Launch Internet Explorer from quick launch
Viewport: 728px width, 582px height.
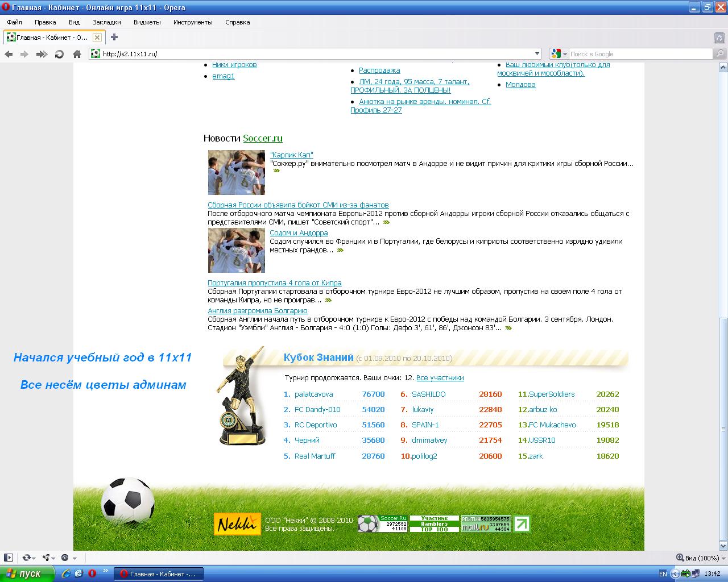[x=66, y=573]
